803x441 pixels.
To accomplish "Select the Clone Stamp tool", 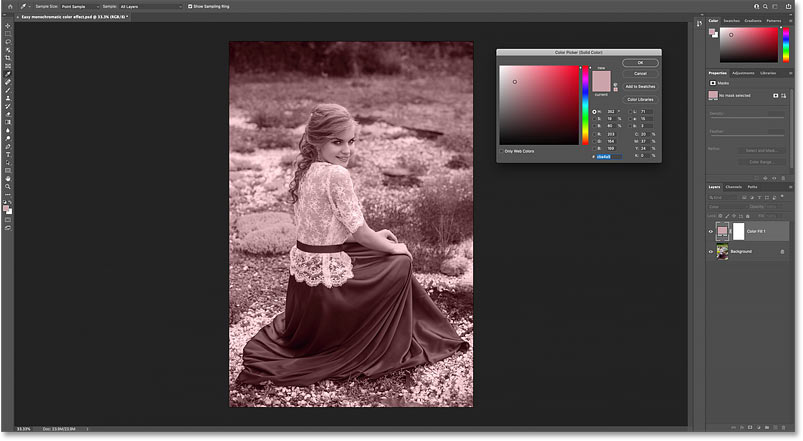I will [x=8, y=98].
